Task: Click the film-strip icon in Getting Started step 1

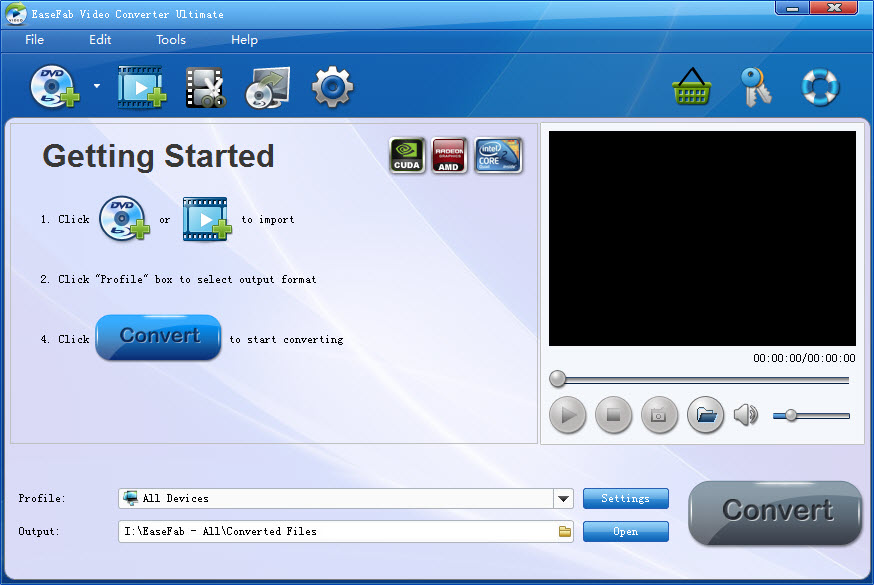Action: click(x=207, y=218)
